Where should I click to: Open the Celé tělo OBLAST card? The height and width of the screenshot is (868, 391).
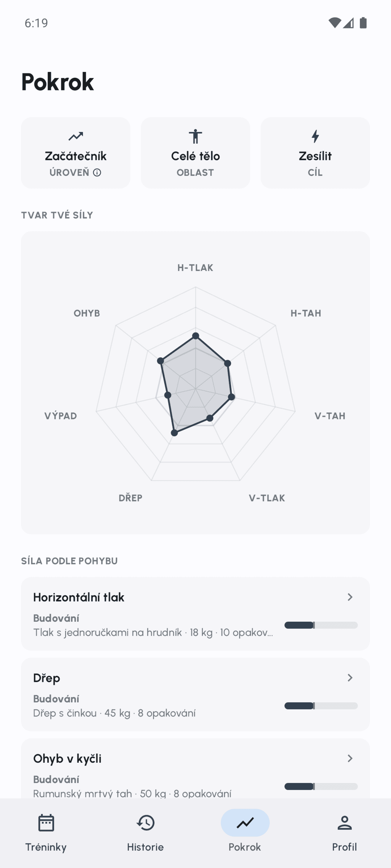point(195,153)
